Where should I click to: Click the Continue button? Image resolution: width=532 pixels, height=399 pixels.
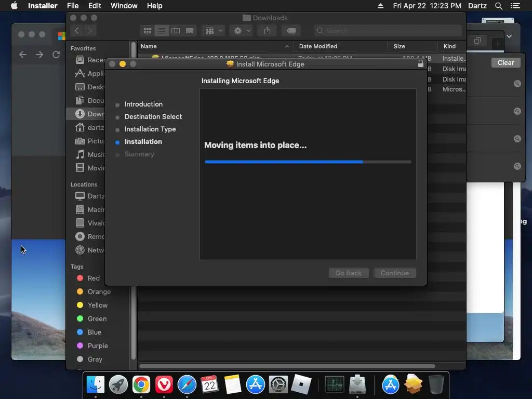click(x=395, y=273)
